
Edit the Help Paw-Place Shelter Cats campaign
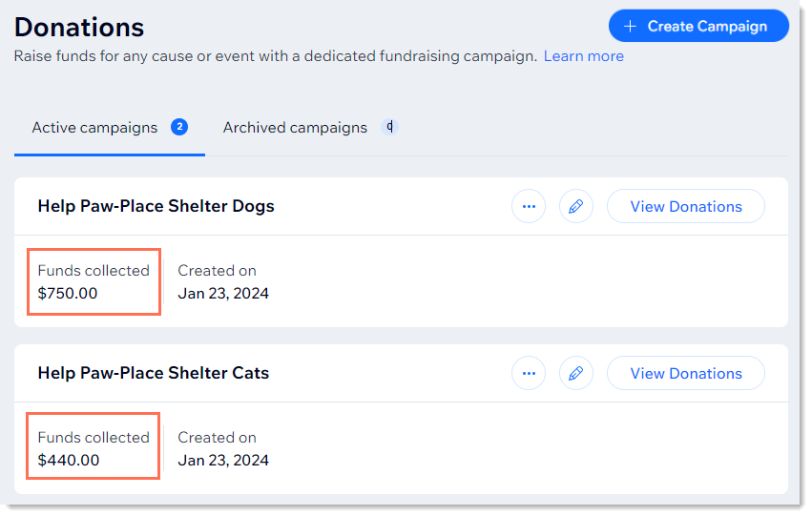(x=576, y=373)
